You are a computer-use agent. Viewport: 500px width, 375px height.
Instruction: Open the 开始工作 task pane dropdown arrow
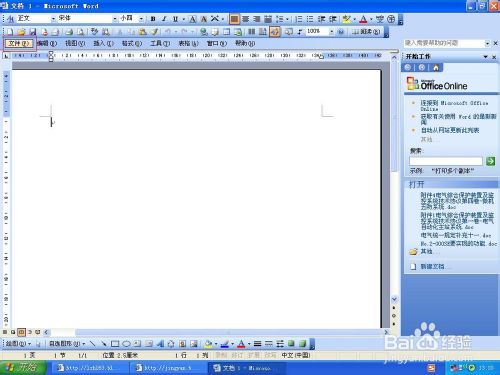[x=486, y=57]
